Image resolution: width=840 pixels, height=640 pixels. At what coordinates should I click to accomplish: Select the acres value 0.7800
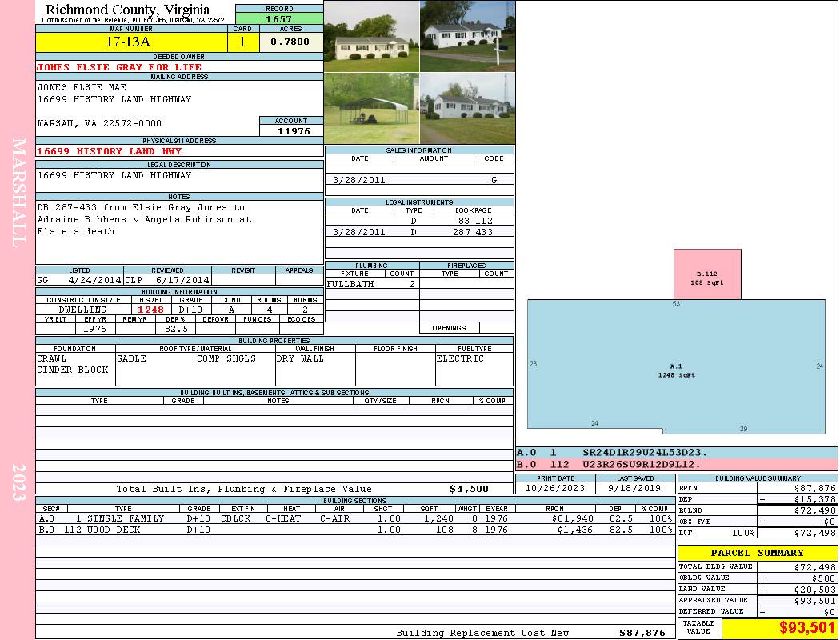click(290, 42)
